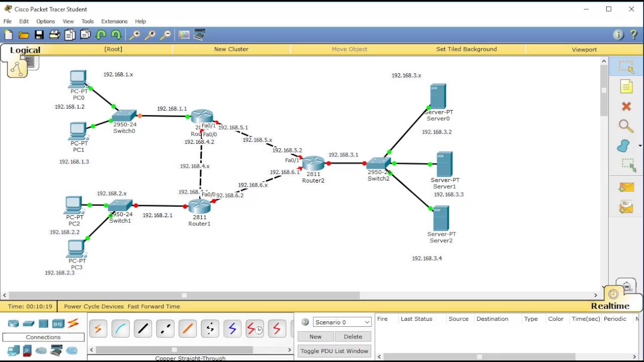Choose Routers device category icon
The width and height of the screenshot is (644, 362).
click(13, 323)
